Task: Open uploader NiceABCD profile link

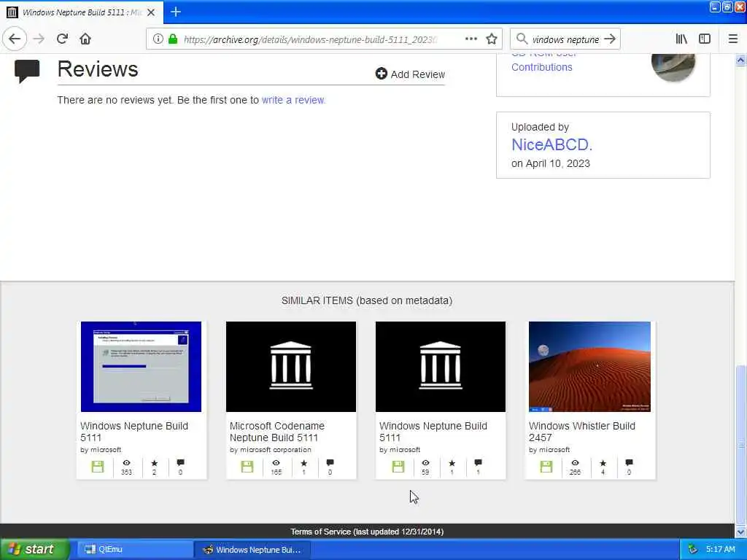Action: (551, 145)
